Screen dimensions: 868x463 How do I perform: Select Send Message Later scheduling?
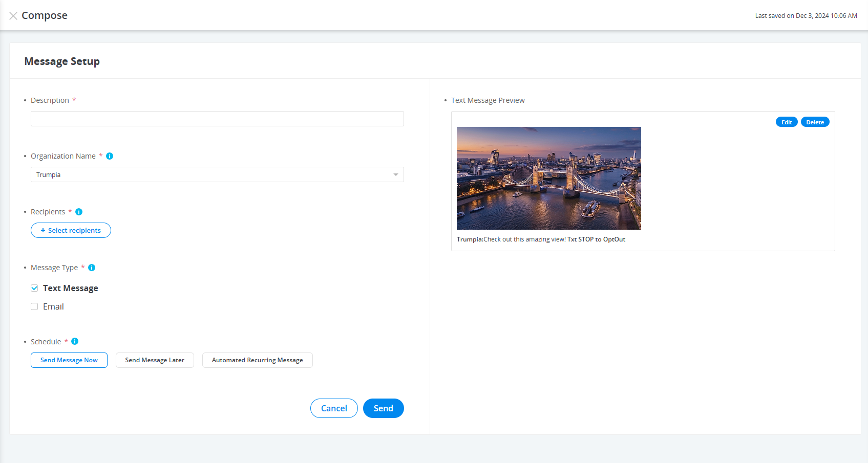pos(155,360)
